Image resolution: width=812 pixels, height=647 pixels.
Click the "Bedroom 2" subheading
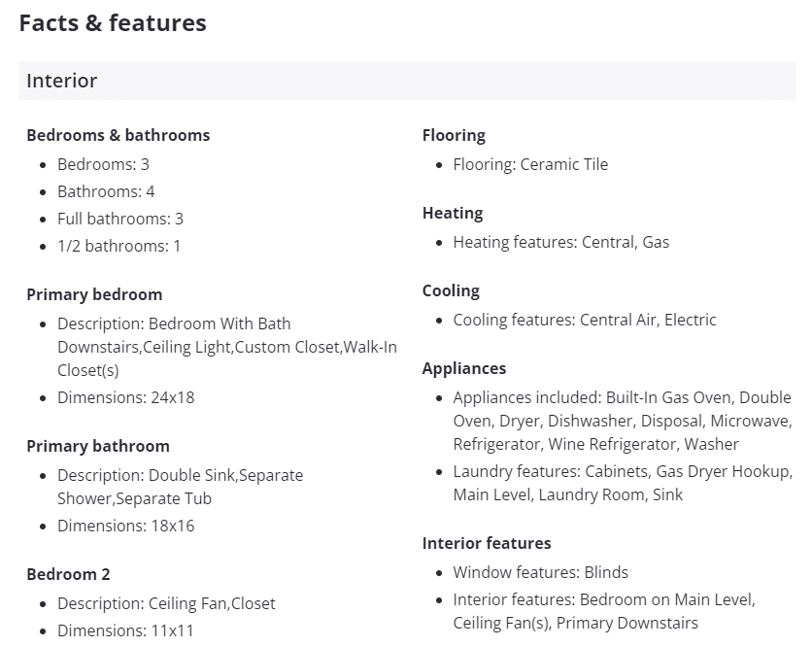tap(62, 574)
